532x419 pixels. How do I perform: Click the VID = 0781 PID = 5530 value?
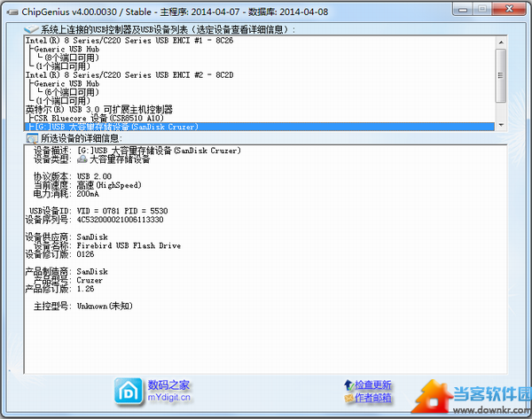click(122, 211)
